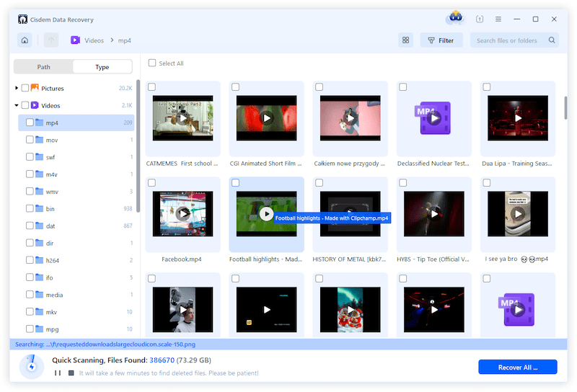The height and width of the screenshot is (392, 577).
Task: Select the mpg folder icon
Action: 40,329
